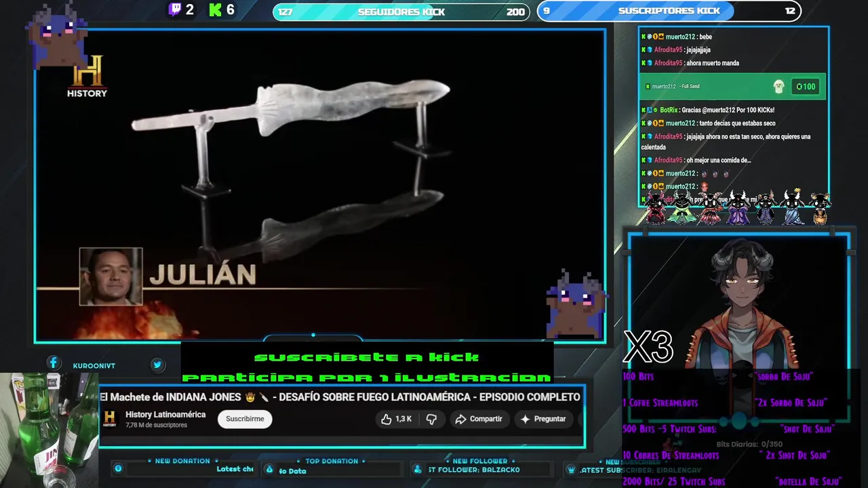
Task: Click the seguidores goal value 200
Action: [x=515, y=12]
